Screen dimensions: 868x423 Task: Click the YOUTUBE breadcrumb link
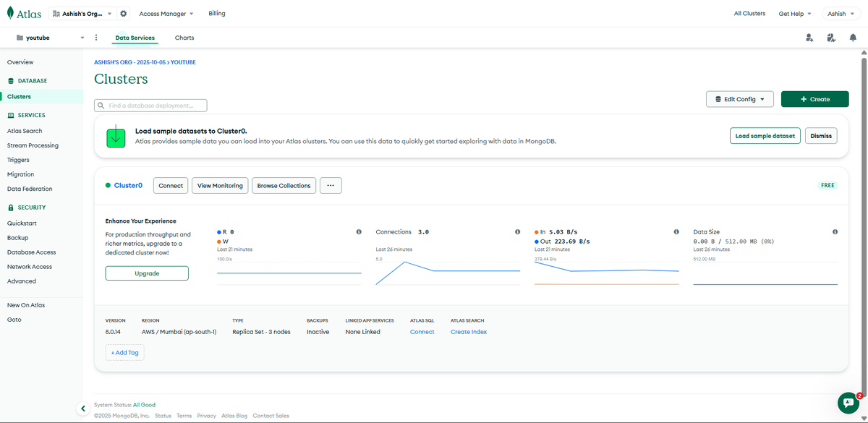184,62
